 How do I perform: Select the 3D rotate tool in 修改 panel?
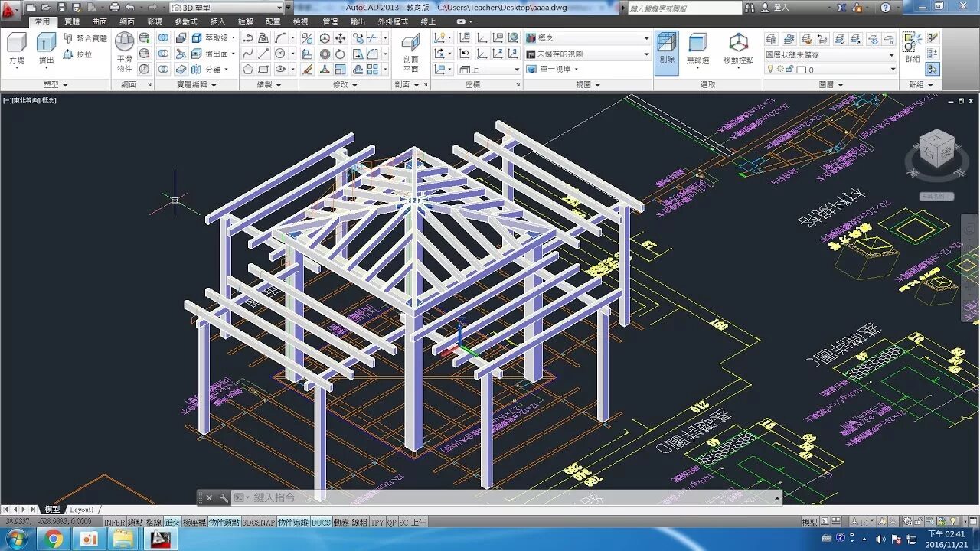pyautogui.click(x=325, y=54)
